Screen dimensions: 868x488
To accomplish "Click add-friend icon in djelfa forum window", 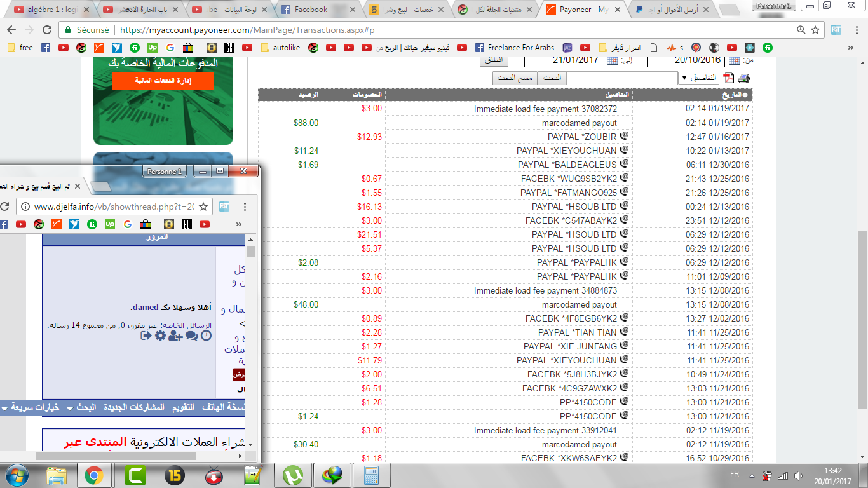I will coord(175,335).
